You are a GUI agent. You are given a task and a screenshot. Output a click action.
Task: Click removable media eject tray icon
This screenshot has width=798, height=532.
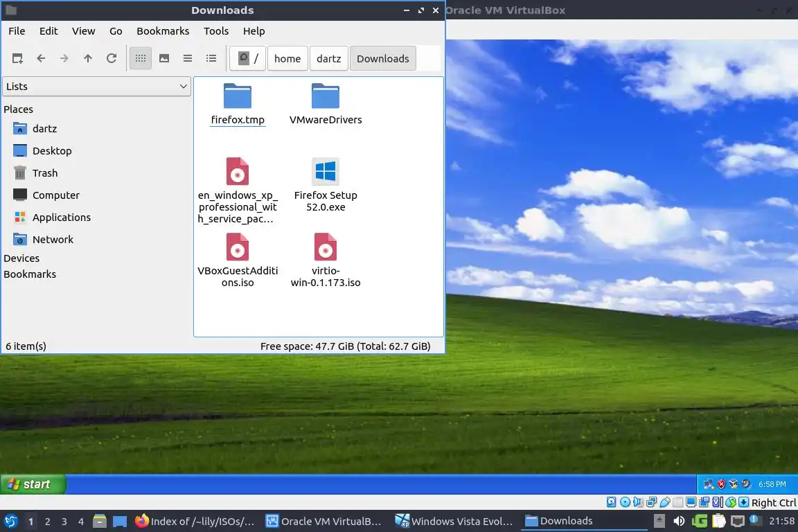point(659,522)
